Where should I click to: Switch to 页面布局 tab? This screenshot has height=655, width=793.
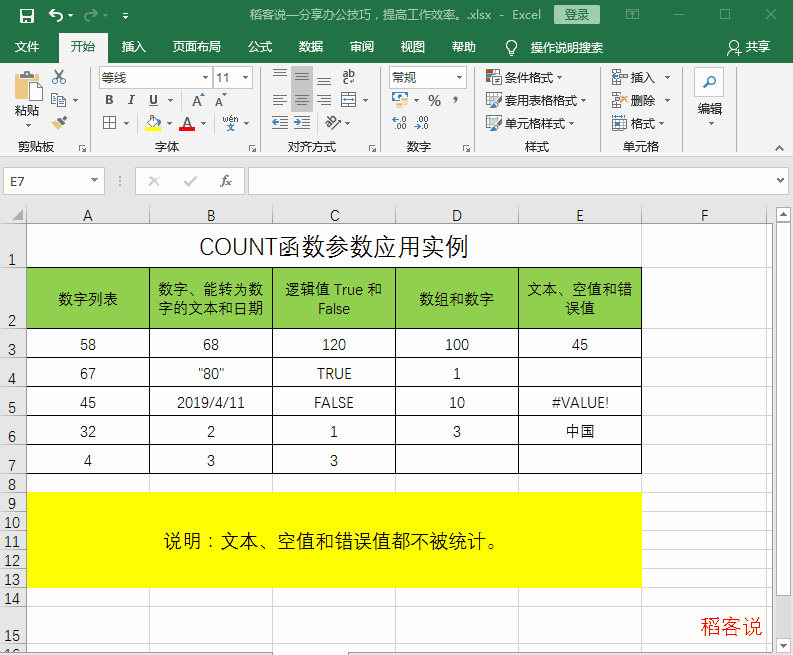(197, 47)
